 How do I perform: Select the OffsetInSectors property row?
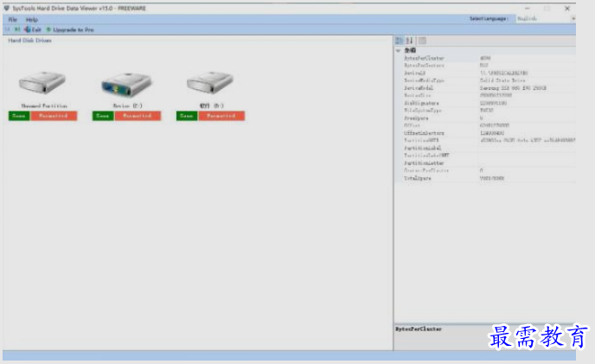coord(485,133)
